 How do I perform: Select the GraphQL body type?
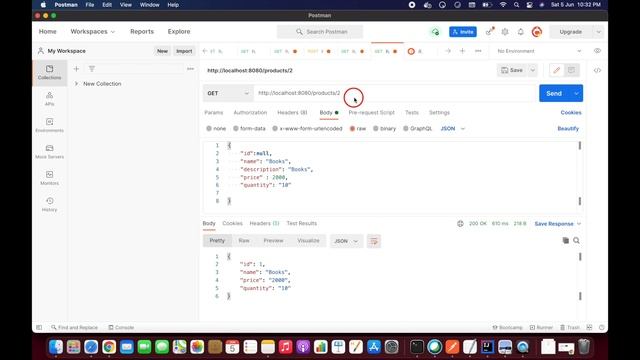click(418, 129)
